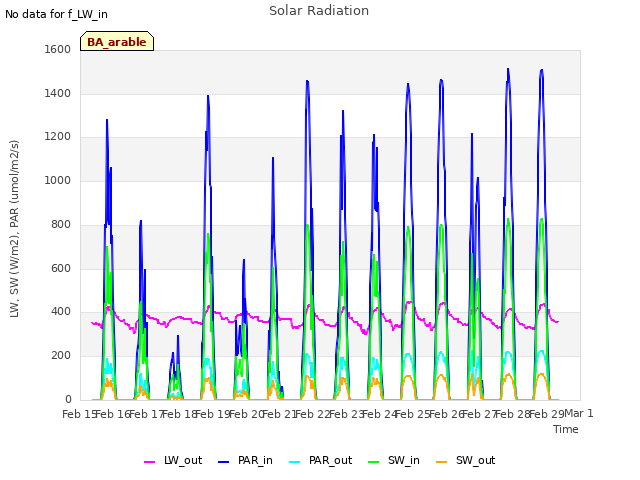Click the Feb 18 x-axis tick label
The image size is (640, 480).
tap(180, 414)
